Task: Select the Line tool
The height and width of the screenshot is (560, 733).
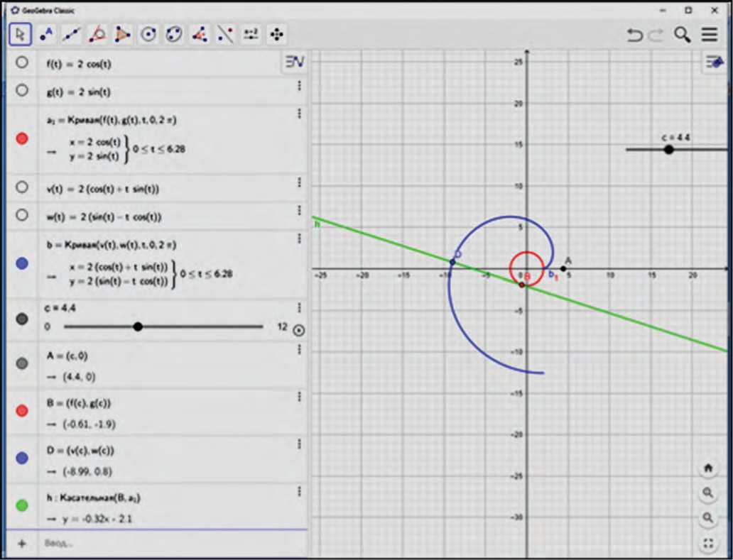Action: (71, 34)
